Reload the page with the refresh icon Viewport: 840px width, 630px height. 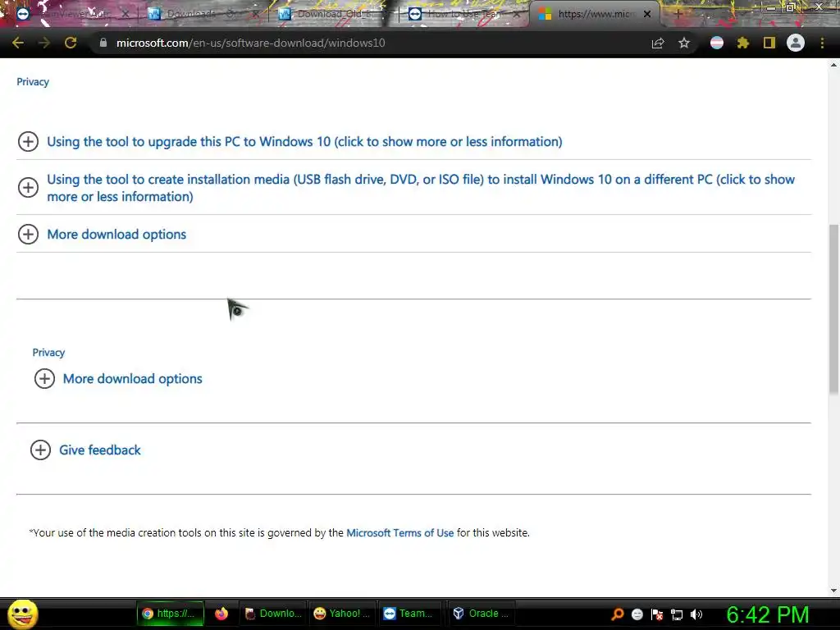pyautogui.click(x=71, y=43)
